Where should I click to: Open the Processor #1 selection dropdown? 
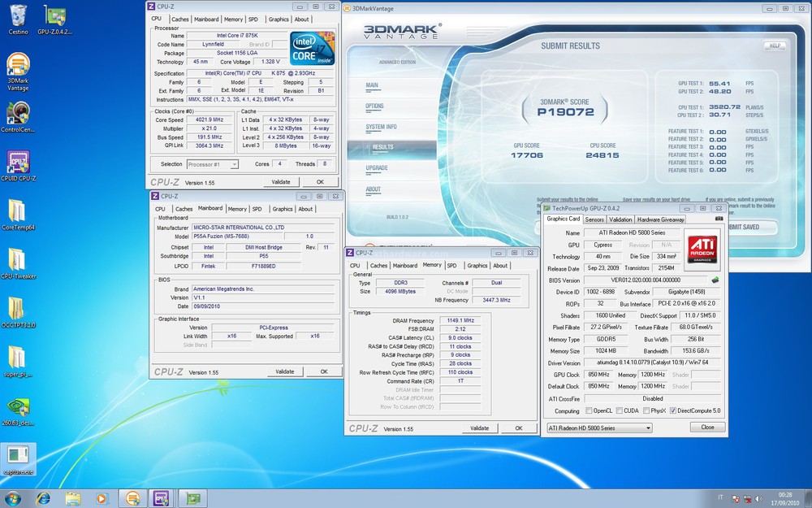[x=212, y=164]
